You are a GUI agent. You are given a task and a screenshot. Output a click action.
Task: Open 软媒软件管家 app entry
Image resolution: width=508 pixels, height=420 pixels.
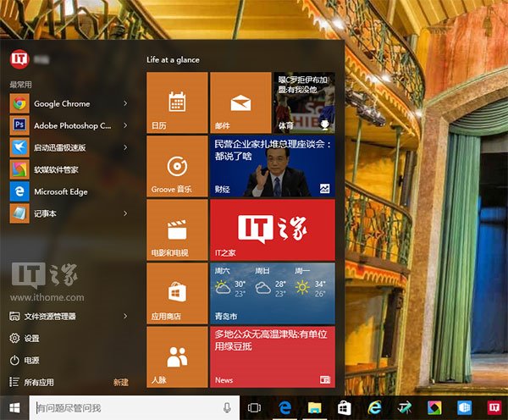click(x=69, y=170)
